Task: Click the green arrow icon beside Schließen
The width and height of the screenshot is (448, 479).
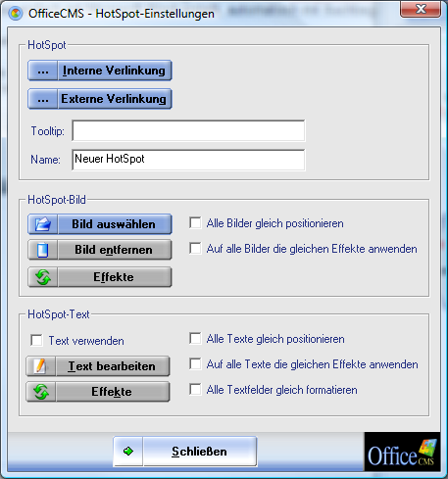Action: click(x=128, y=452)
